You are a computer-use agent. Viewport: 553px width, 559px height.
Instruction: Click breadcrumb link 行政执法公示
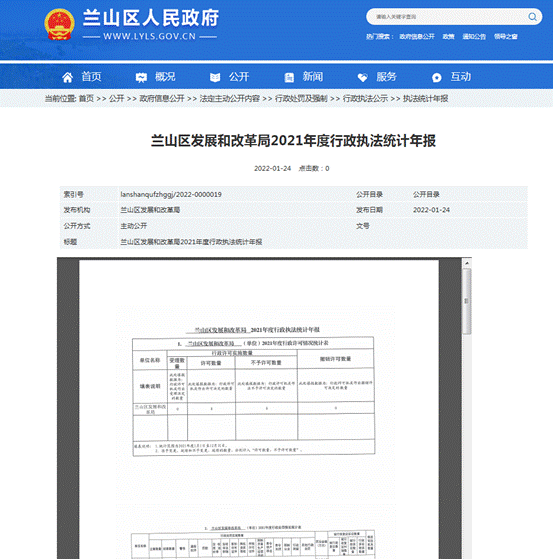365,98
